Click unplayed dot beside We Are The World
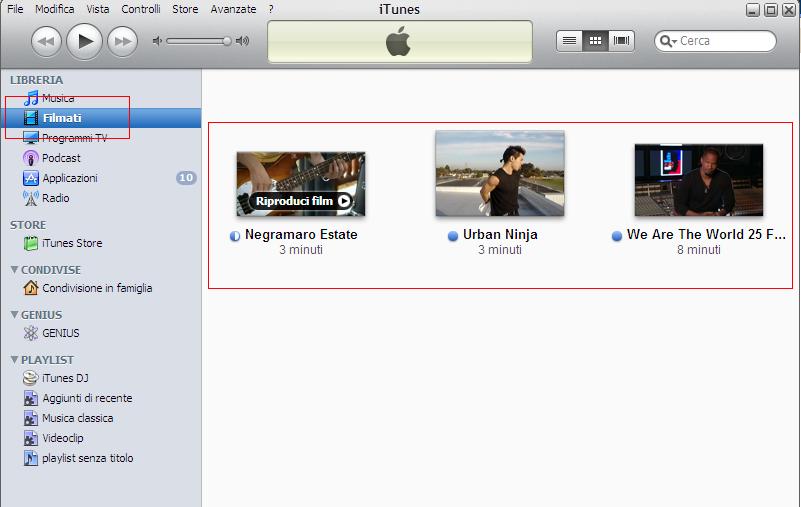 coord(617,236)
